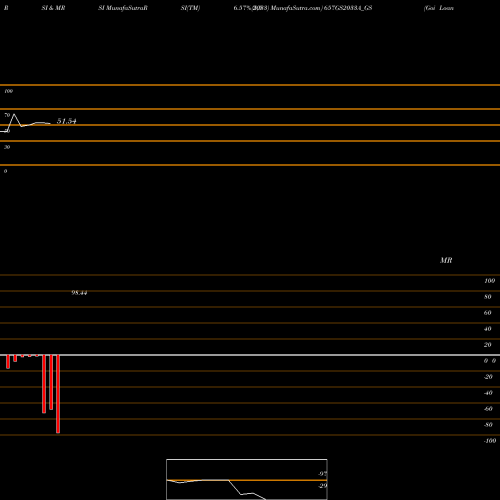Click the 30 label on RSI axis
Screen dimensions: 500x500
point(7,147)
